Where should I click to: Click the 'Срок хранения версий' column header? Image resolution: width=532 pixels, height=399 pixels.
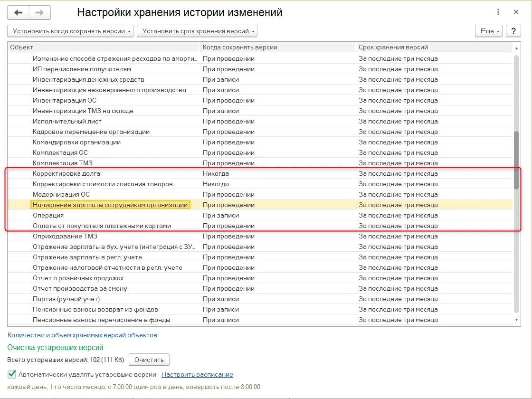click(x=434, y=47)
